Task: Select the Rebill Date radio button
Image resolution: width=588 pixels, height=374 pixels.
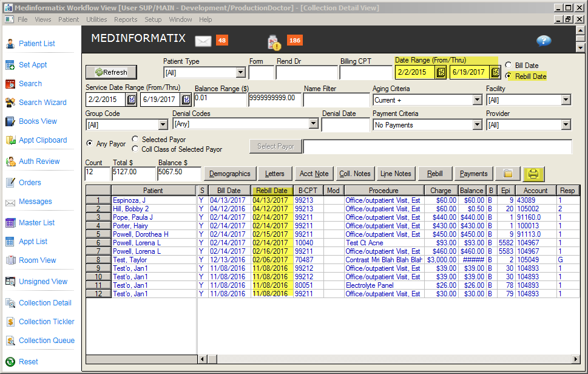Action: (509, 76)
